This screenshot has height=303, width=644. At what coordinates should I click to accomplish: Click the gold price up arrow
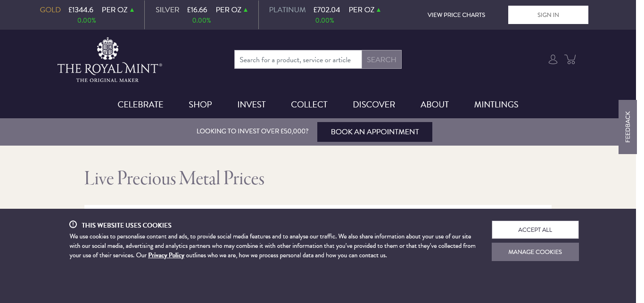point(132,10)
